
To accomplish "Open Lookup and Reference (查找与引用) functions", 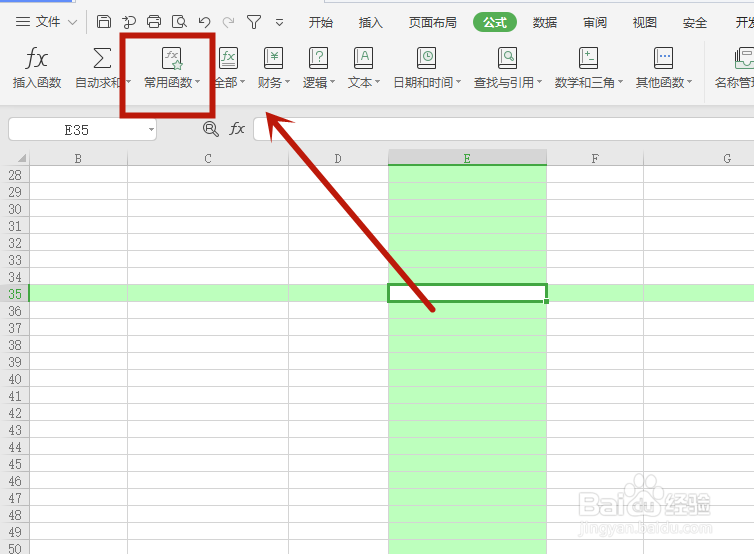I will point(507,68).
